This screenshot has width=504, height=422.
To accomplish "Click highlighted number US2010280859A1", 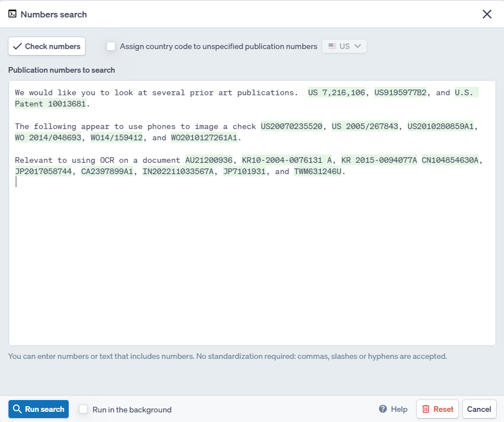I will click(x=441, y=126).
